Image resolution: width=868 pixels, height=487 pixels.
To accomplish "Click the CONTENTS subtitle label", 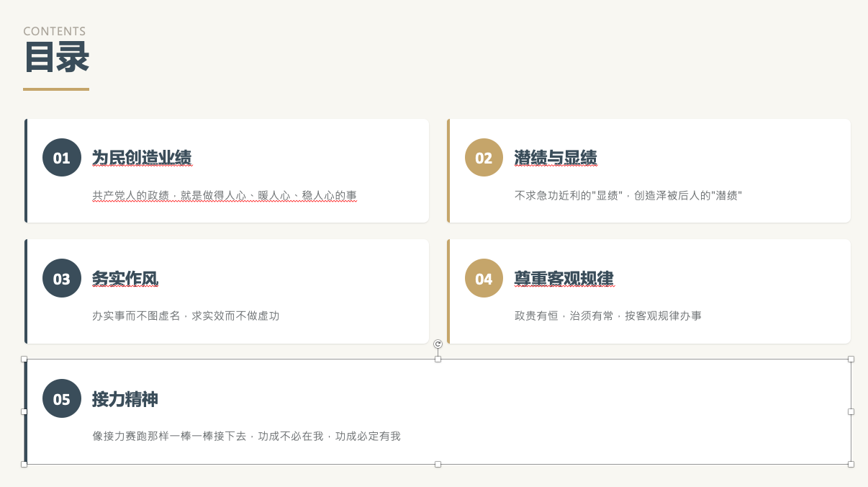I will pyautogui.click(x=54, y=32).
